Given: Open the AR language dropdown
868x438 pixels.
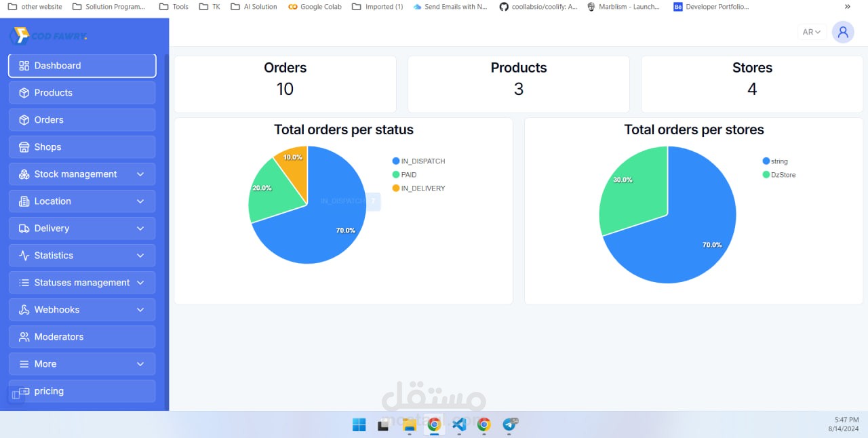Looking at the screenshot, I should click(812, 32).
